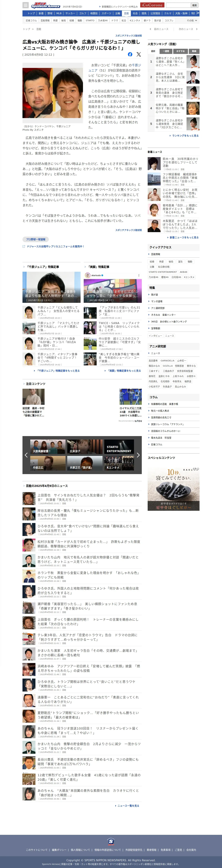
Task: Open プロ野球一球速報 button
Action: tap(36, 239)
